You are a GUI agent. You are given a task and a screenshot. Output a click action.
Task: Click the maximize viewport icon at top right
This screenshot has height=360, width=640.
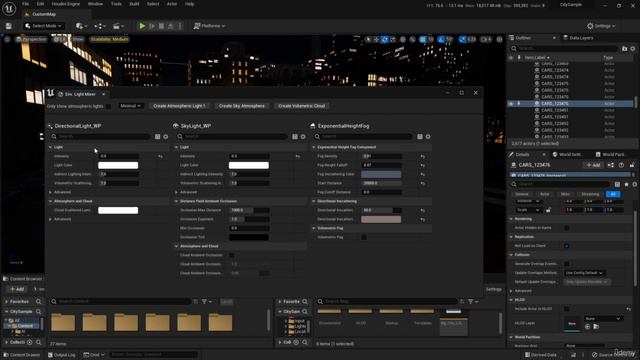pyautogui.click(x=500, y=39)
